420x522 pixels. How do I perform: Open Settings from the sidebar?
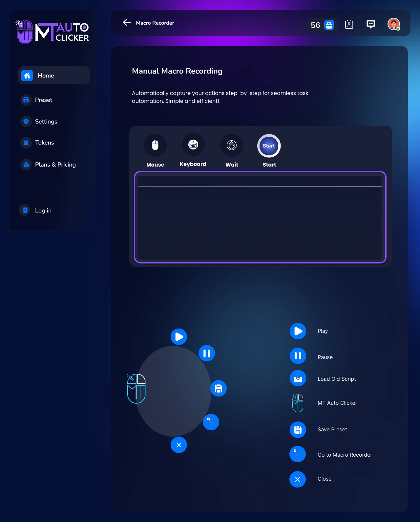point(46,122)
